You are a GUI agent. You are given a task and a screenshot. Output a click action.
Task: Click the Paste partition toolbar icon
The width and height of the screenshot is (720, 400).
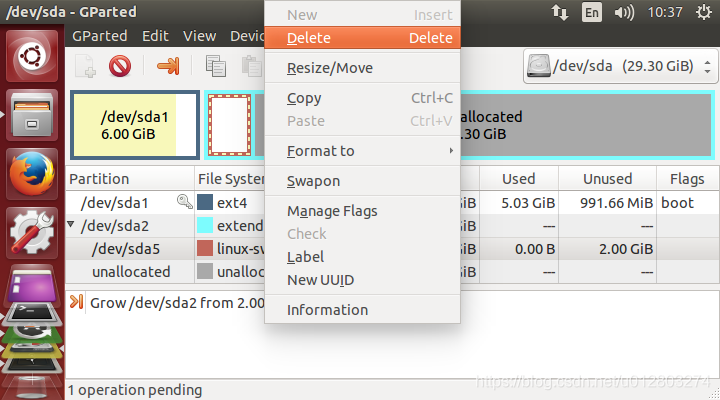pyautogui.click(x=252, y=66)
